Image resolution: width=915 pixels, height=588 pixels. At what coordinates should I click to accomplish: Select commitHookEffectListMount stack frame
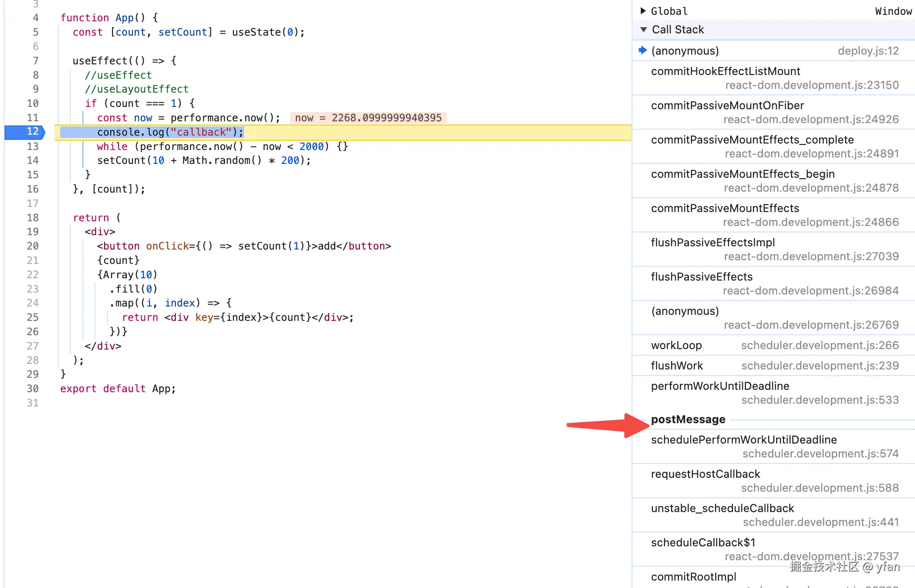(726, 71)
